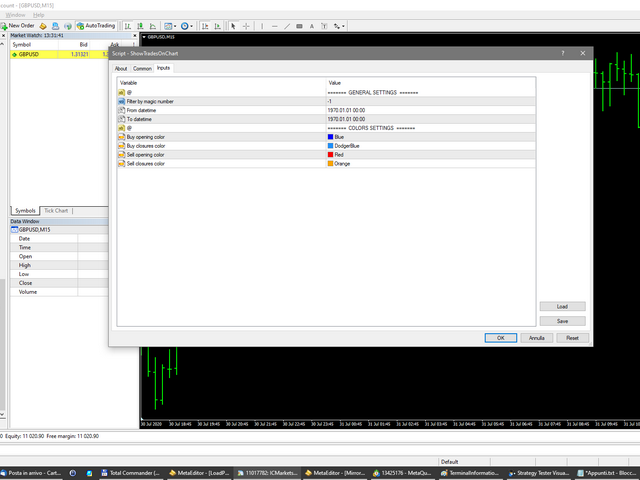Click the GBPUSD symbol icon in Market Watch

pyautogui.click(x=14, y=54)
